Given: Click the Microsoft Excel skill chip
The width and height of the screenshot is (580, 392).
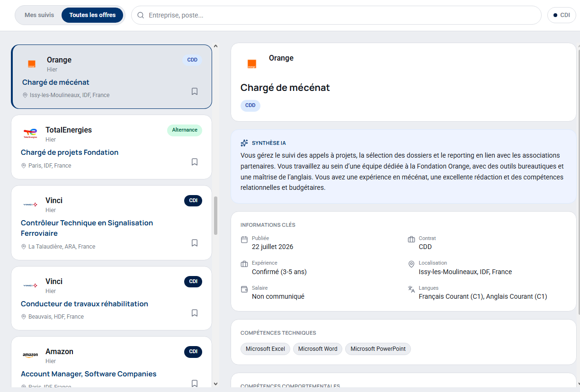Looking at the screenshot, I should click(x=265, y=349).
